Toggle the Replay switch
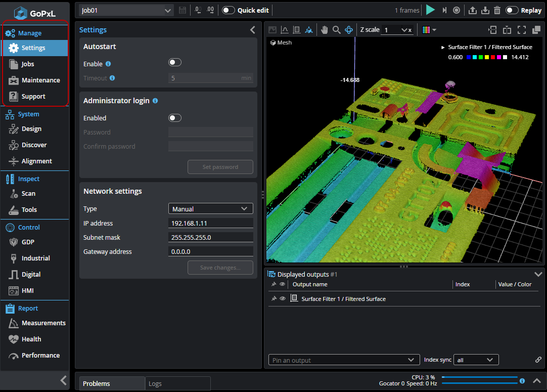Screen dimensions: 547x392 pos(512,10)
